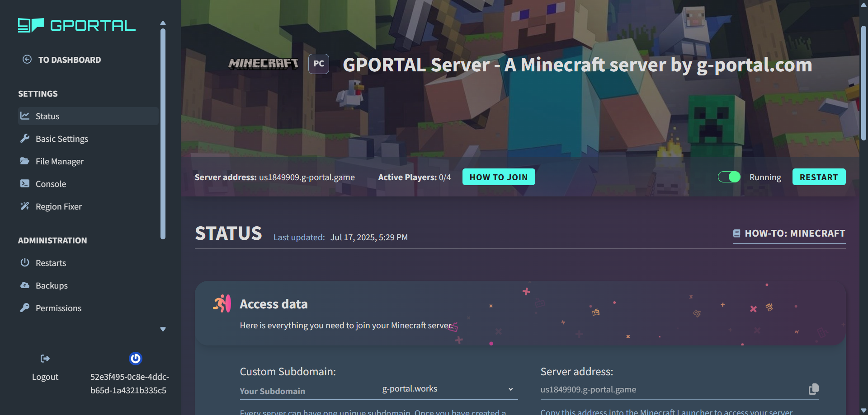Open the File Manager page
Image resolution: width=868 pixels, height=415 pixels.
[x=60, y=161]
